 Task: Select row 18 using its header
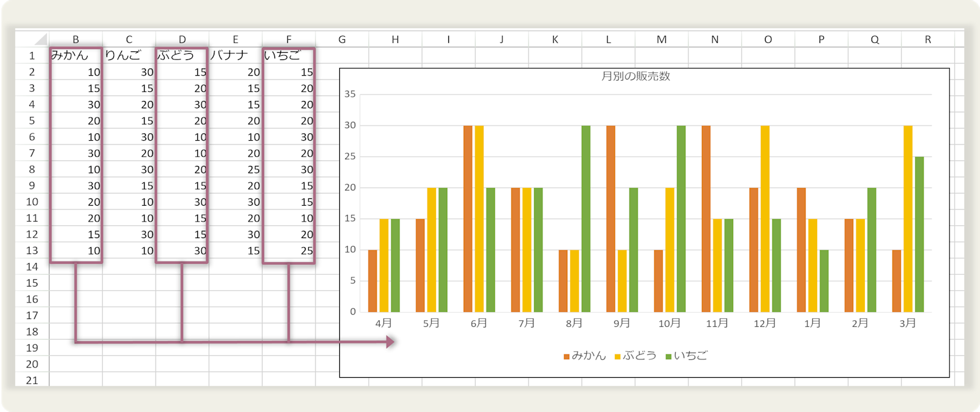(32, 331)
